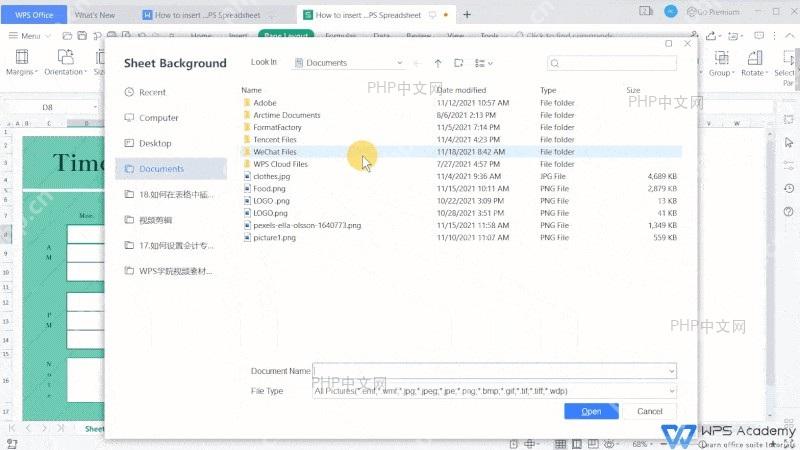Click the open file icon in quick toolbar
Screen dimensions: 800x450
(x=67, y=35)
